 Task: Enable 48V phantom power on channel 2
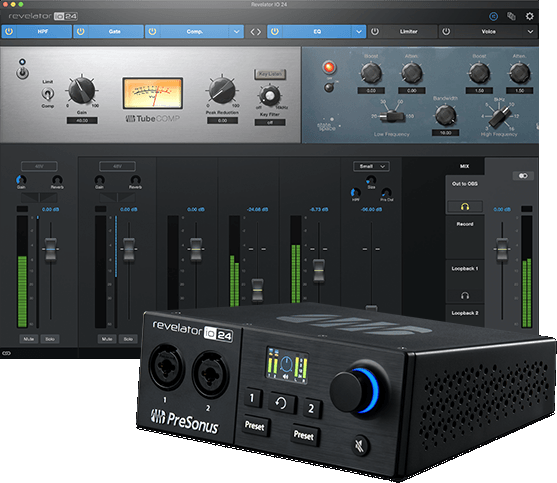(117, 166)
